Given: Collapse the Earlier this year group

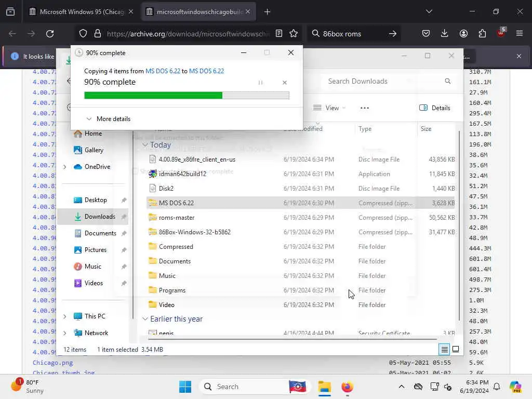Looking at the screenshot, I should (x=145, y=319).
